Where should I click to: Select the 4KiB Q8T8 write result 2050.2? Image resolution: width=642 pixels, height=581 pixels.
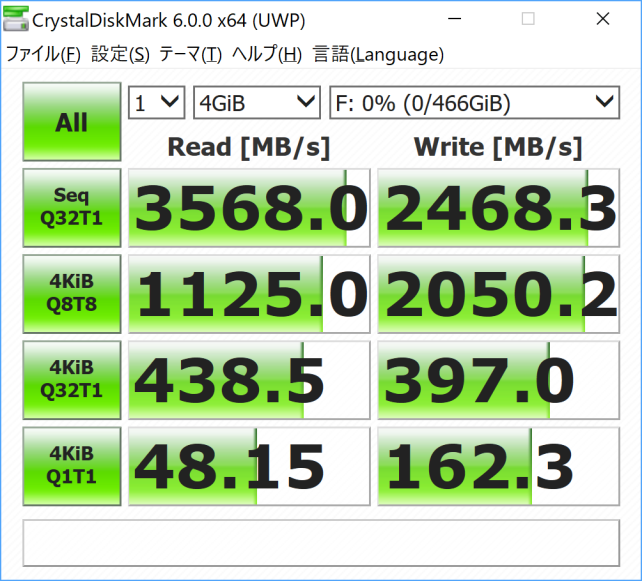coord(498,294)
